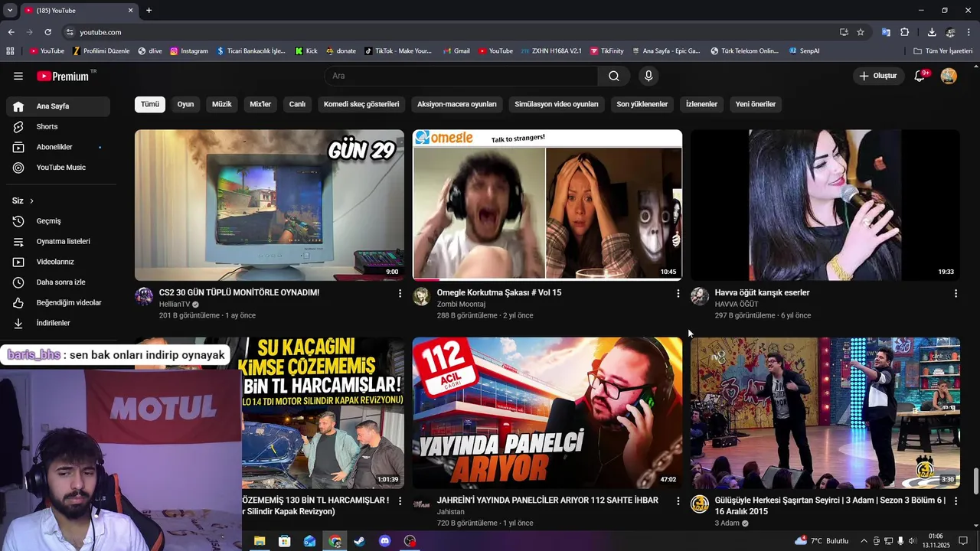Open the YouTube hamburger guide menu
The image size is (980, 551).
coord(18,76)
